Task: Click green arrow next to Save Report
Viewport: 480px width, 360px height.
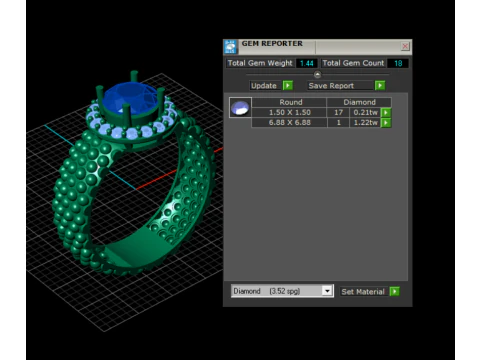Action: (380, 86)
